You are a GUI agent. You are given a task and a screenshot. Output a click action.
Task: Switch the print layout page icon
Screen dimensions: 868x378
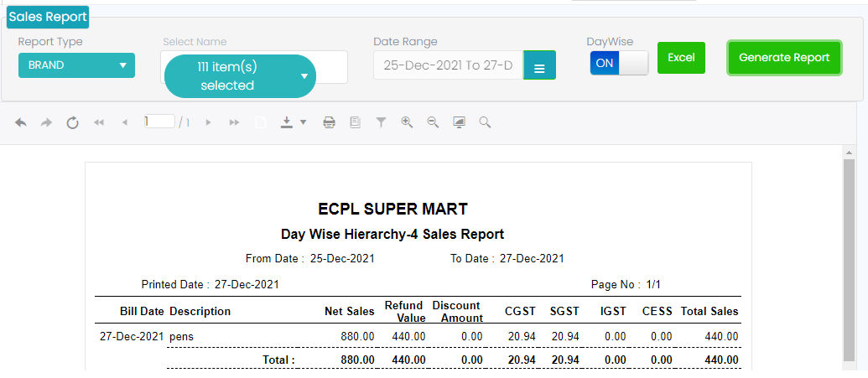pyautogui.click(x=355, y=122)
